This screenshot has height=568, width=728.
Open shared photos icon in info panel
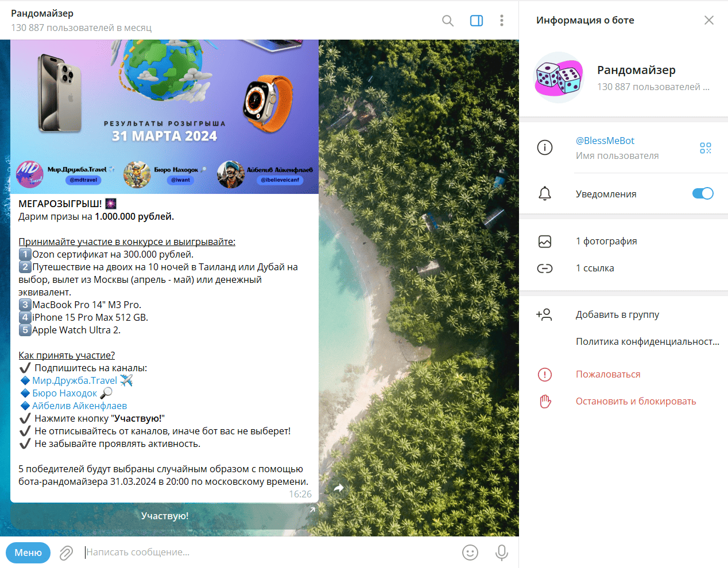click(545, 242)
